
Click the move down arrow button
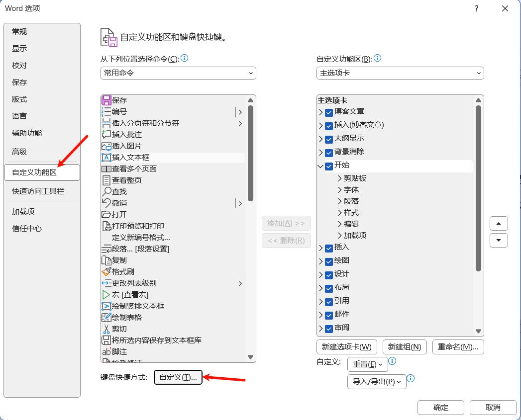(499, 240)
